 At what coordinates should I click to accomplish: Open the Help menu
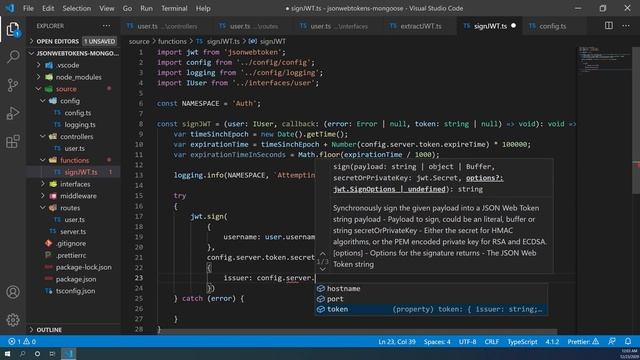pos(203,8)
